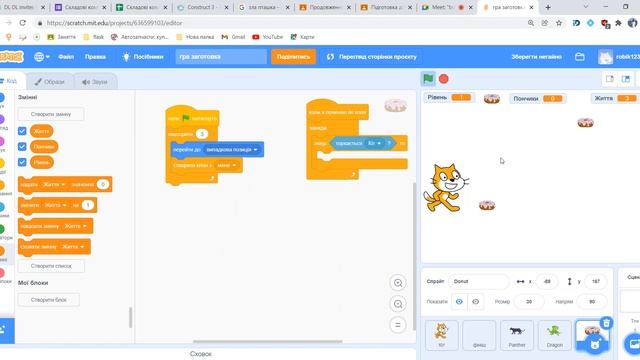Click the green flag to start project
640x360 pixels.
pos(428,79)
